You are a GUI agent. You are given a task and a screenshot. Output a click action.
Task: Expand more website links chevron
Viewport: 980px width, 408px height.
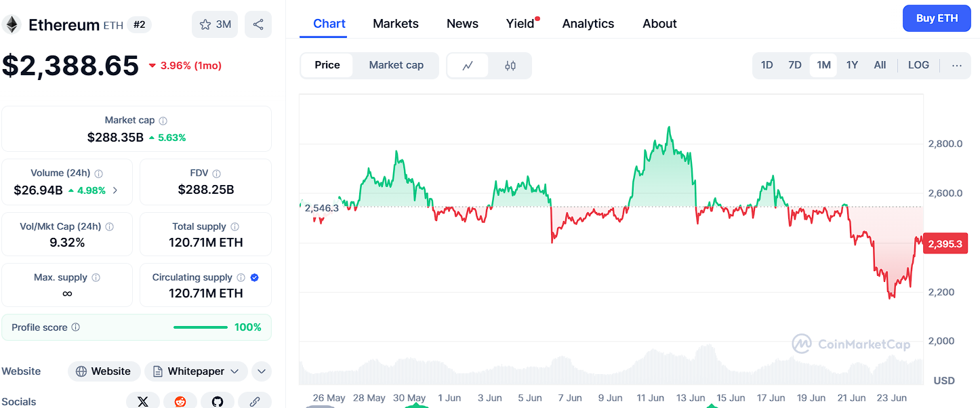point(262,371)
